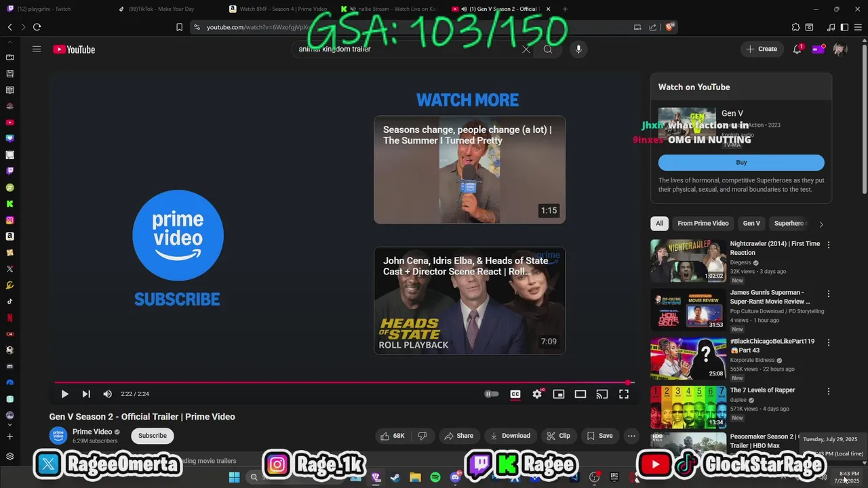
Task: Open YouTube account avatar menu
Action: (840, 49)
